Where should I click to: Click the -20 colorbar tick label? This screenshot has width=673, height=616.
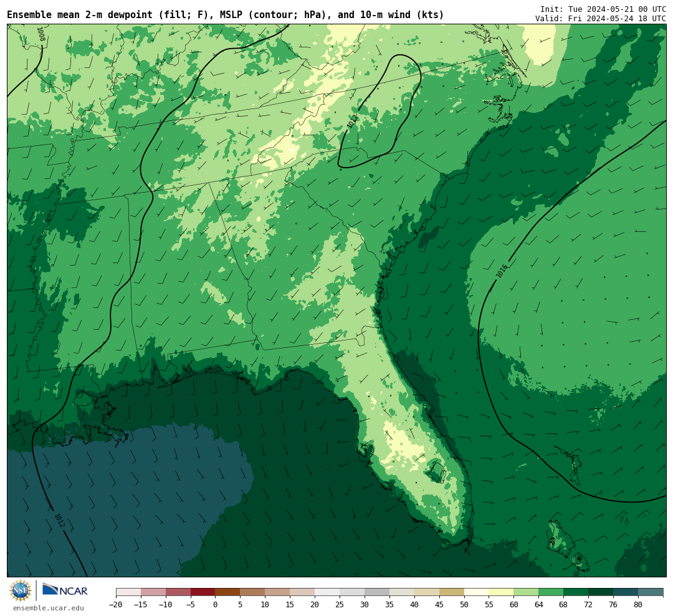[116, 605]
